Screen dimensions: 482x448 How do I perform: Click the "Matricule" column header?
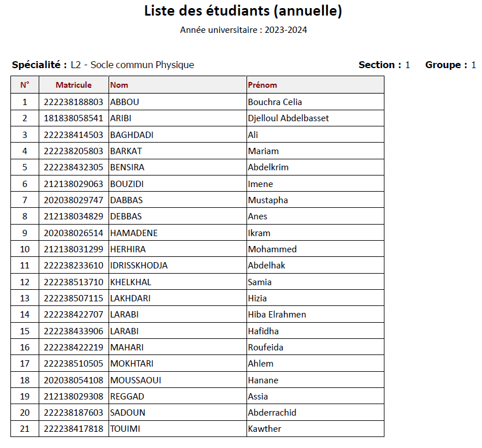click(73, 85)
